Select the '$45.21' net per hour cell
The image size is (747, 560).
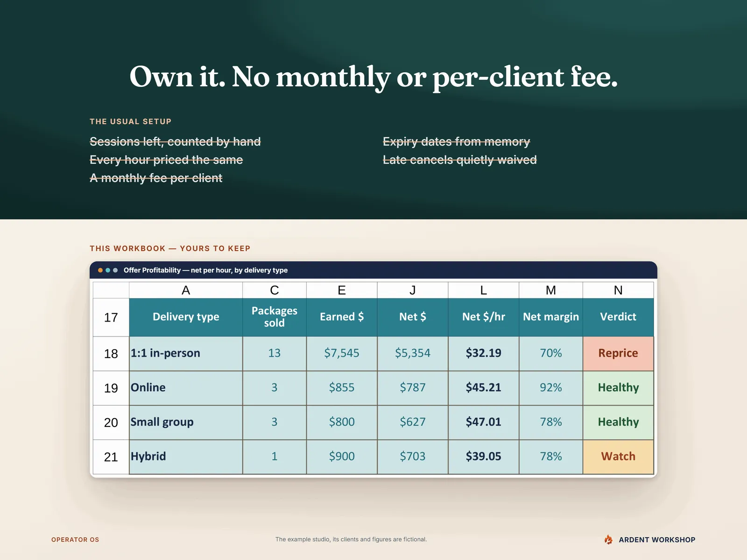484,388
